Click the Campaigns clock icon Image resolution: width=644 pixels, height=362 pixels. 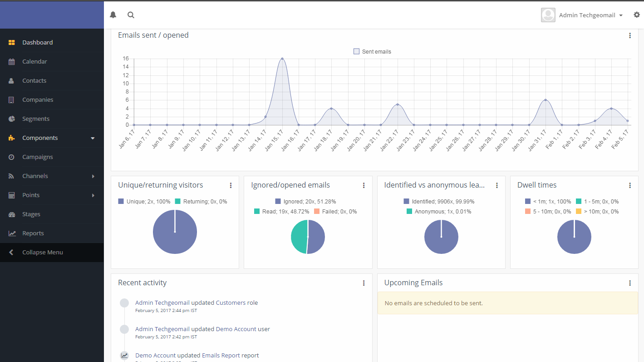point(12,157)
